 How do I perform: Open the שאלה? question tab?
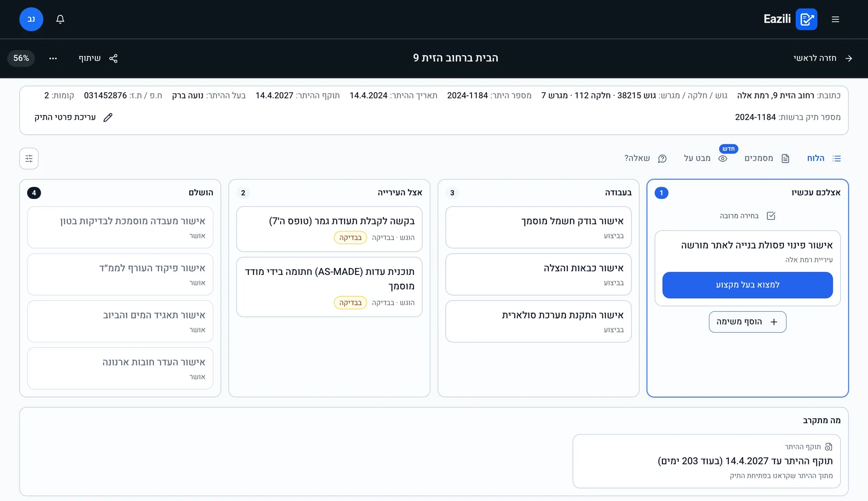(645, 158)
